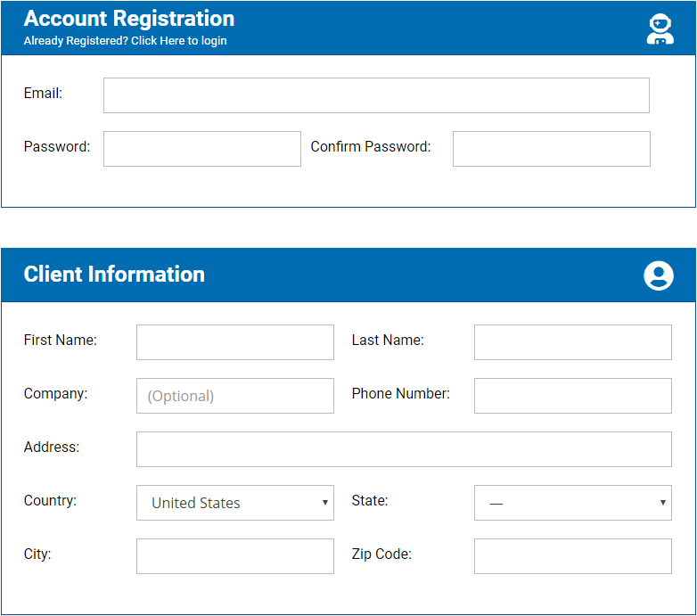The height and width of the screenshot is (616, 697).
Task: Focus the First Name text box
Action: [235, 342]
